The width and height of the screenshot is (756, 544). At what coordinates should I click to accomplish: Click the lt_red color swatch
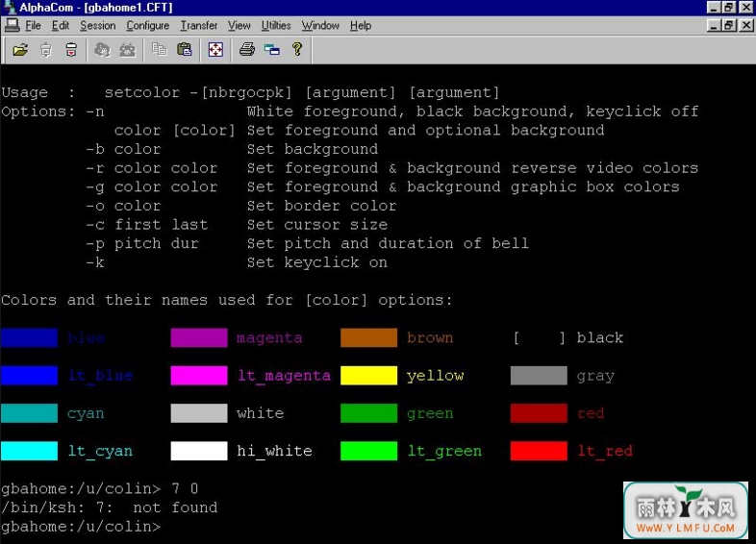tap(539, 451)
